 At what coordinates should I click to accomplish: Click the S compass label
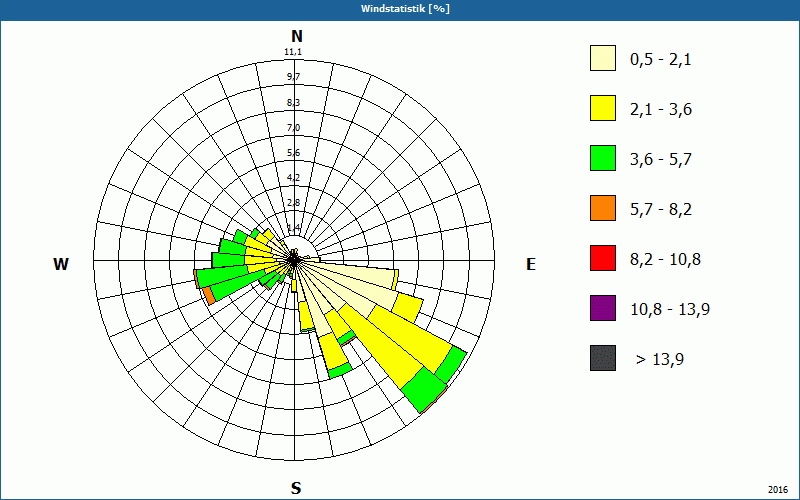pyautogui.click(x=296, y=488)
